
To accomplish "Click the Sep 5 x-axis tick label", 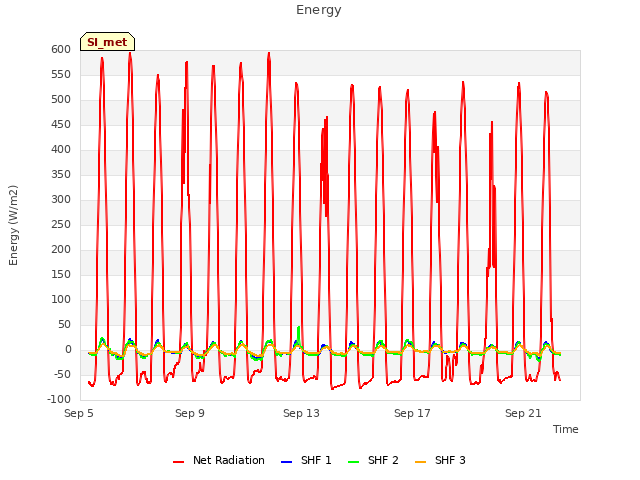I will coord(79,413).
